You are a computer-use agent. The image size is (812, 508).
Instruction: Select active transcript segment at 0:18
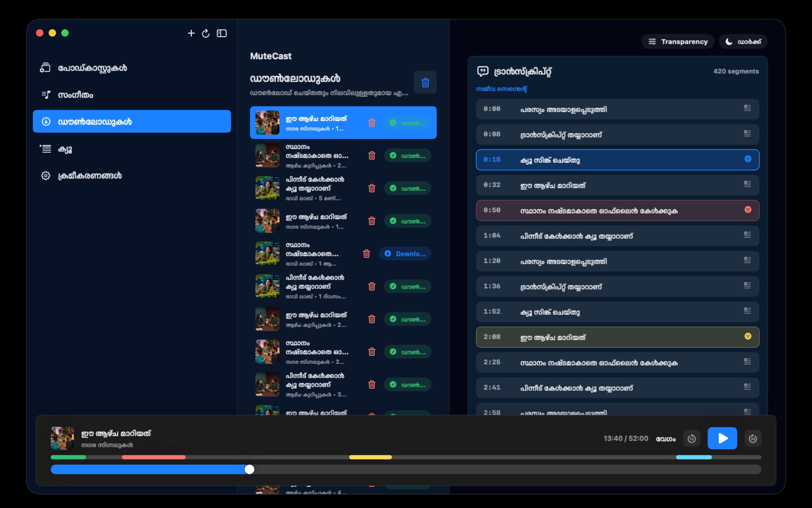tap(617, 160)
